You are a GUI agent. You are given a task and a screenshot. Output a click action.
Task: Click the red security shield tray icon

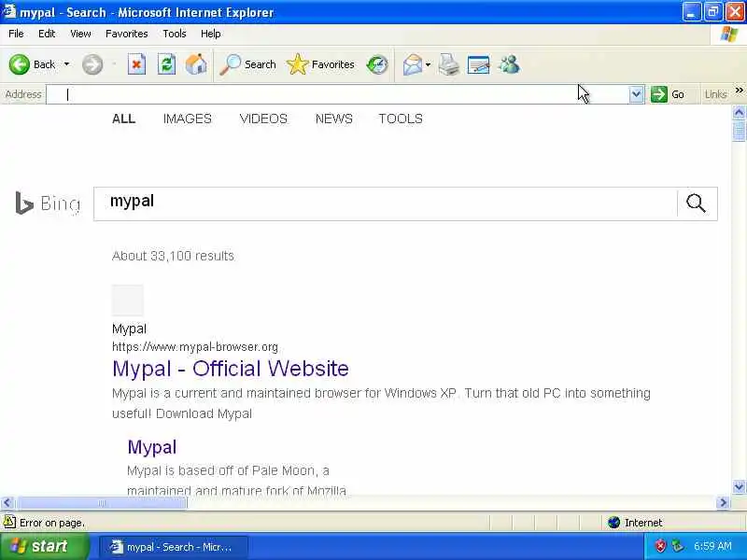click(x=660, y=546)
